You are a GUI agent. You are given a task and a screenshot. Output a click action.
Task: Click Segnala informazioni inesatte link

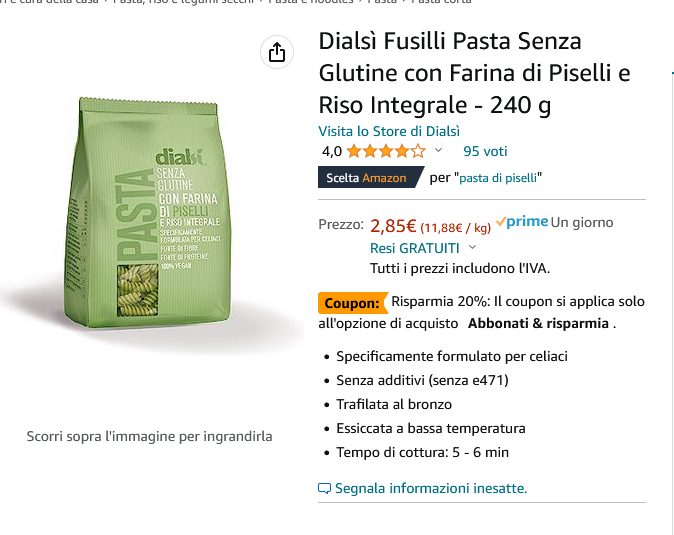431,489
